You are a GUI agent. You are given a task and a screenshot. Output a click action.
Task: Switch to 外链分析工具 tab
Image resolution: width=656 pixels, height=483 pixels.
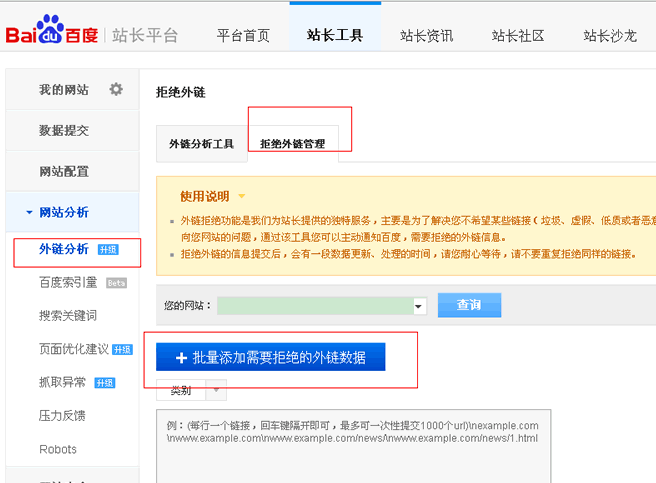pyautogui.click(x=202, y=144)
